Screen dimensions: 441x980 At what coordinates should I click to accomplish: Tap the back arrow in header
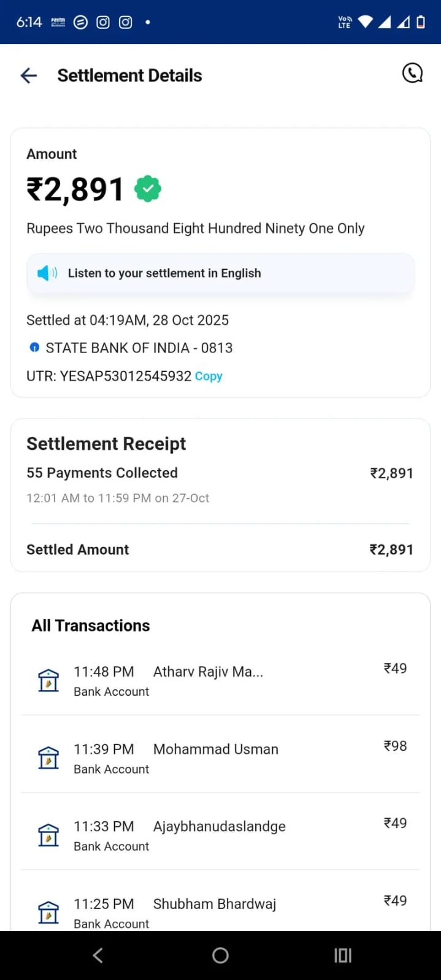[29, 75]
